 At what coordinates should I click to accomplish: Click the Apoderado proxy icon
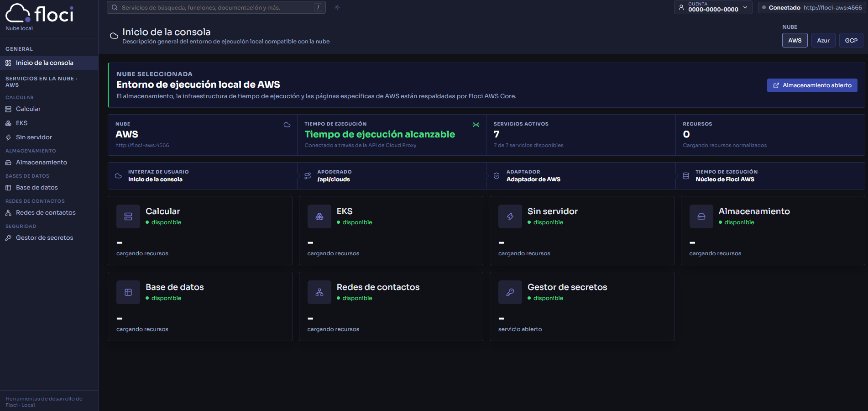point(308,176)
